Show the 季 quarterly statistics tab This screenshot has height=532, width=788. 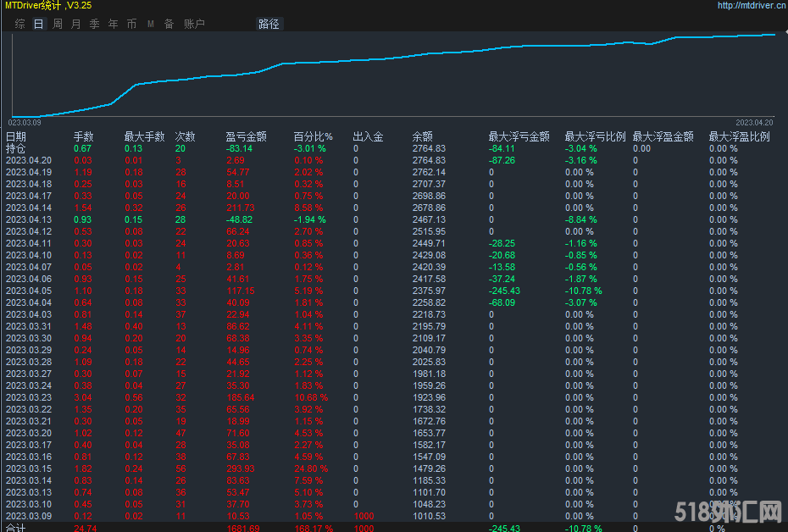(x=95, y=25)
